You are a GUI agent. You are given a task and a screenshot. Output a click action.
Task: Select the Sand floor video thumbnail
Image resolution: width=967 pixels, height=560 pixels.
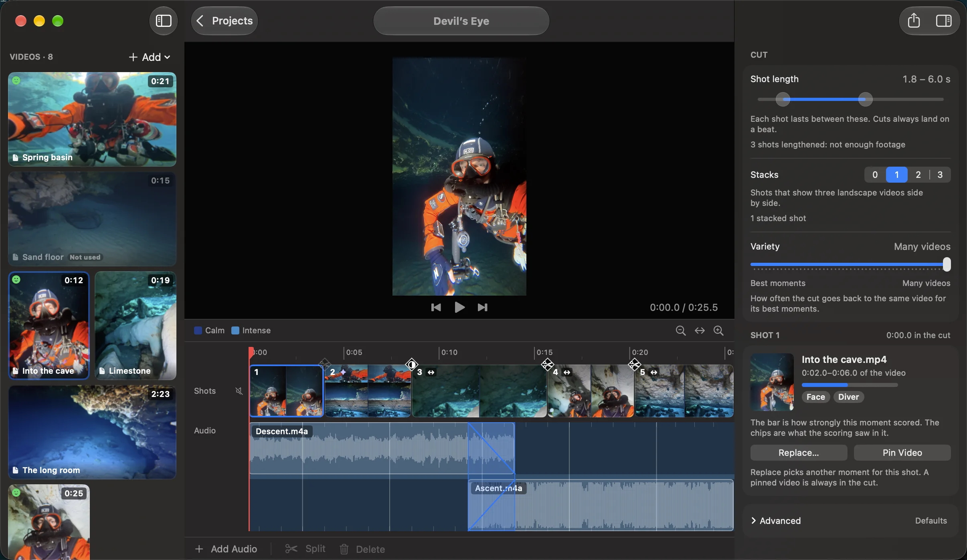(x=92, y=219)
